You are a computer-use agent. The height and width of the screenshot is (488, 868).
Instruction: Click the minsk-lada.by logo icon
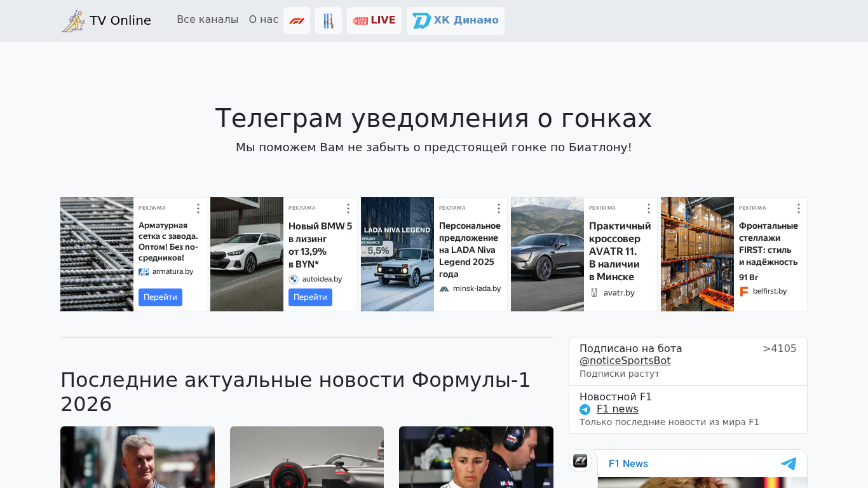[444, 289]
